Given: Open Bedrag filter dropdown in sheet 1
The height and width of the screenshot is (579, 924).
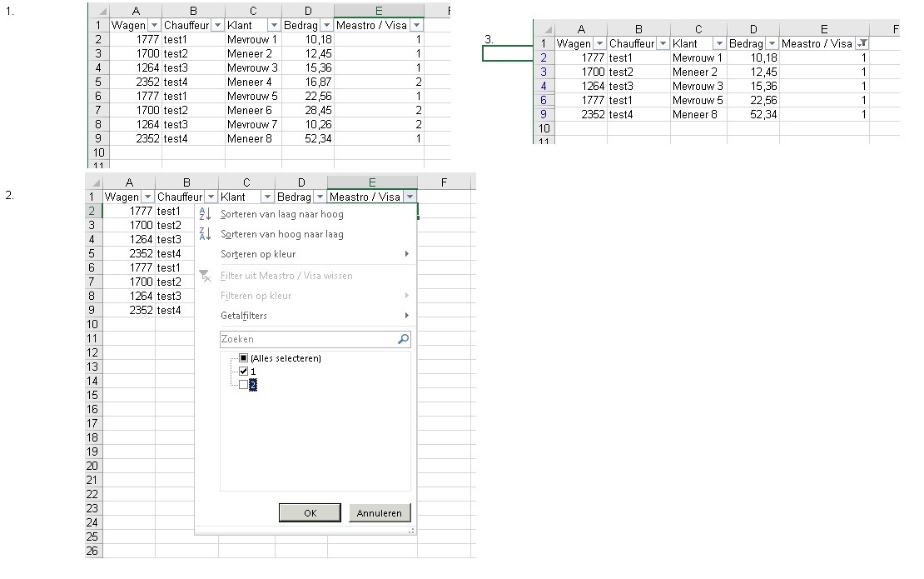Looking at the screenshot, I should point(326,25).
